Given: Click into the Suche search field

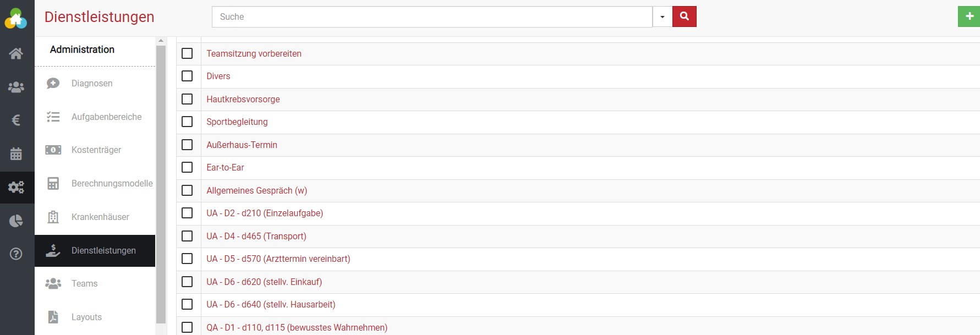Looking at the screenshot, I should [x=432, y=17].
